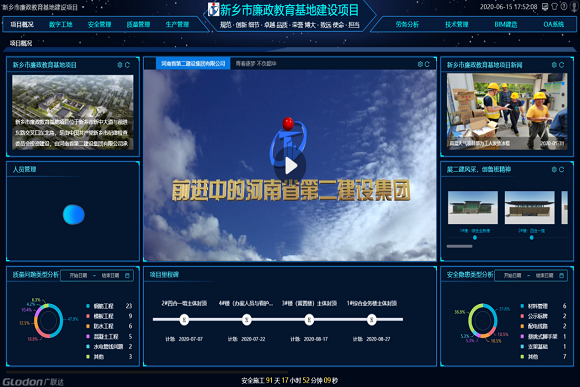Refresh the 新乡市廉政教育基地项目 panel
The width and height of the screenshot is (580, 387).
pyautogui.click(x=127, y=65)
